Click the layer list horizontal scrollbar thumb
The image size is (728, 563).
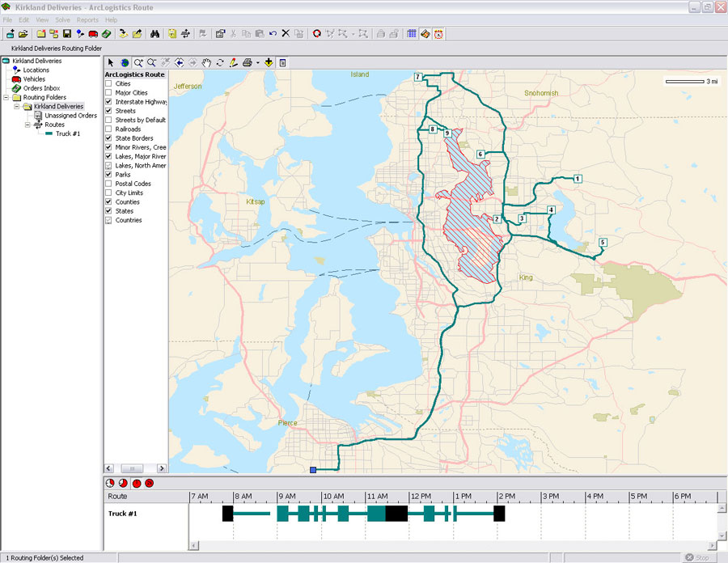coord(130,468)
